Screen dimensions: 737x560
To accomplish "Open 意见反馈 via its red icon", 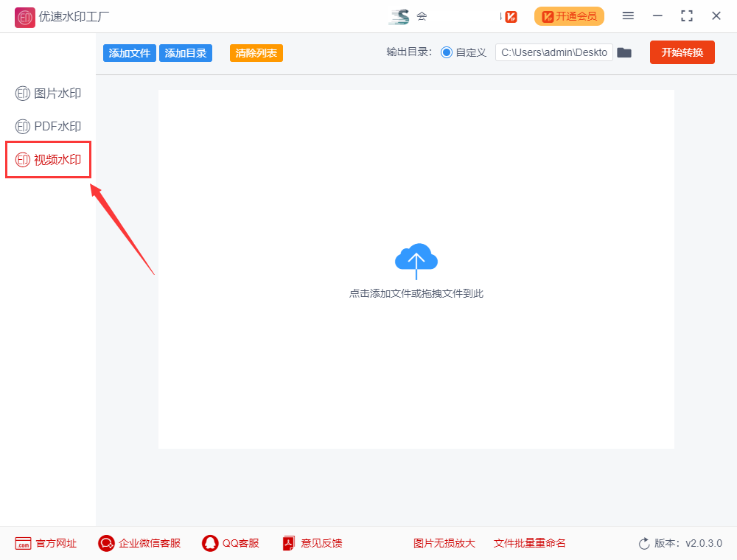I will [x=288, y=543].
